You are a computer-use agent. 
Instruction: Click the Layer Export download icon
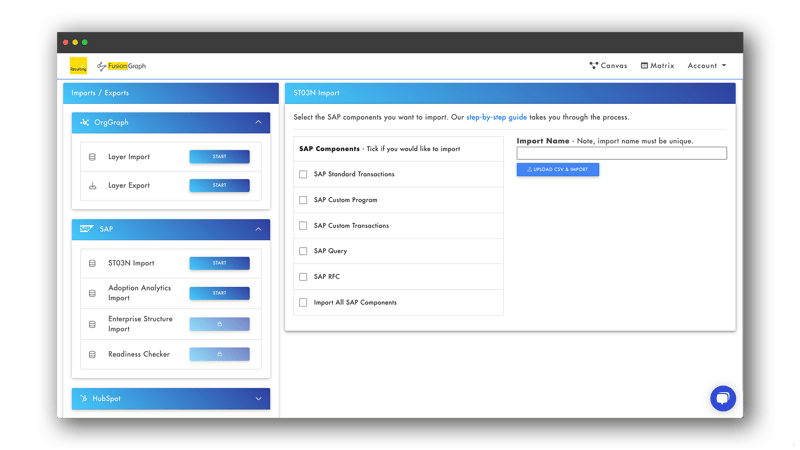click(92, 186)
